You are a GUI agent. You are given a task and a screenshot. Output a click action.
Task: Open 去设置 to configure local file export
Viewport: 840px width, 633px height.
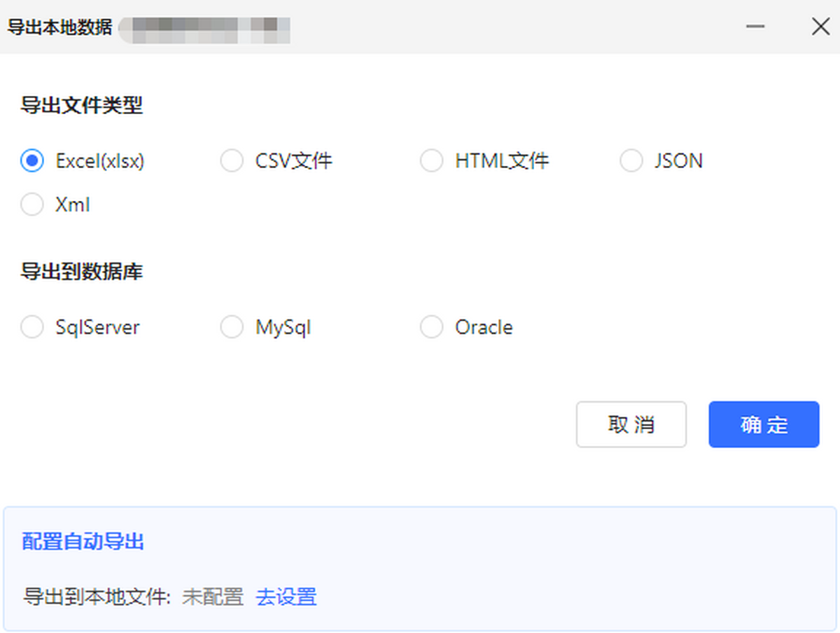click(286, 597)
